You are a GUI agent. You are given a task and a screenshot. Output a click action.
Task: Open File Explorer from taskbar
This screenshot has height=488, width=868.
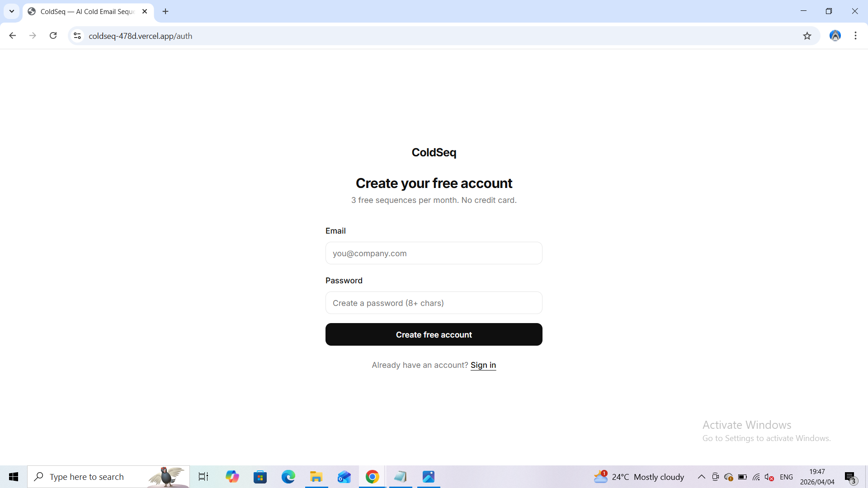click(x=316, y=477)
